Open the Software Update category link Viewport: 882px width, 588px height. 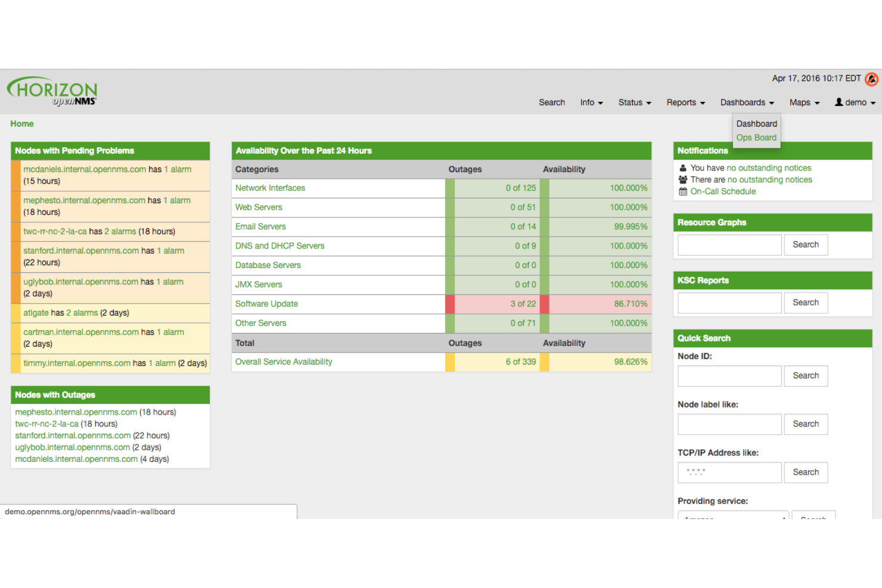pos(266,304)
